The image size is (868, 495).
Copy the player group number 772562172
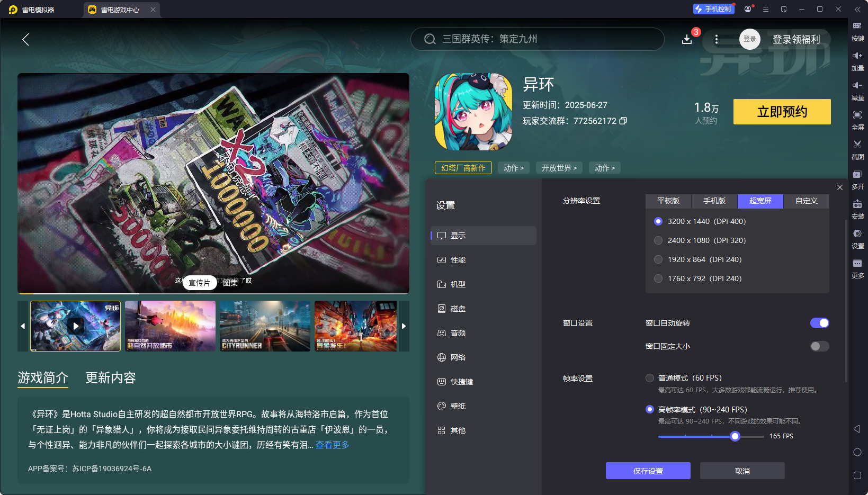(x=623, y=121)
